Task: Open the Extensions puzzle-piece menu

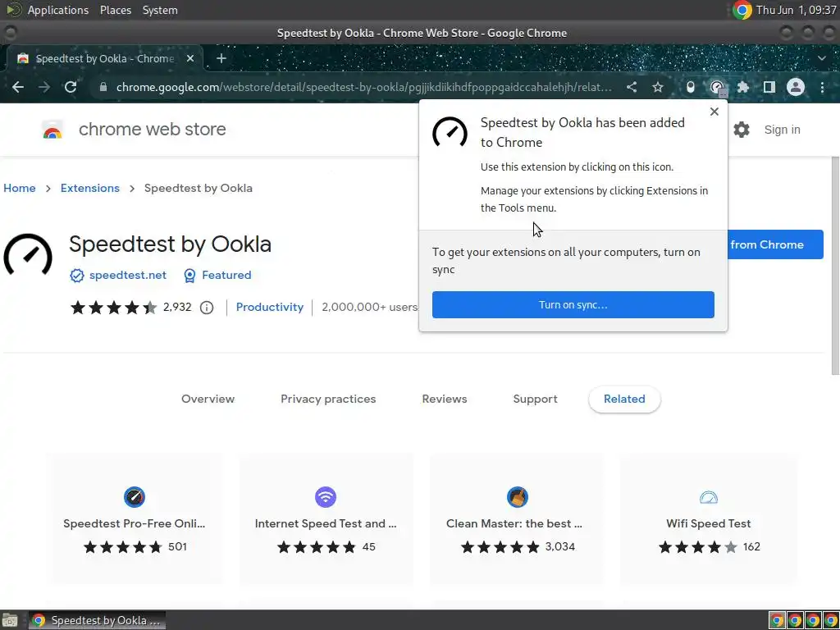Action: 743,87
